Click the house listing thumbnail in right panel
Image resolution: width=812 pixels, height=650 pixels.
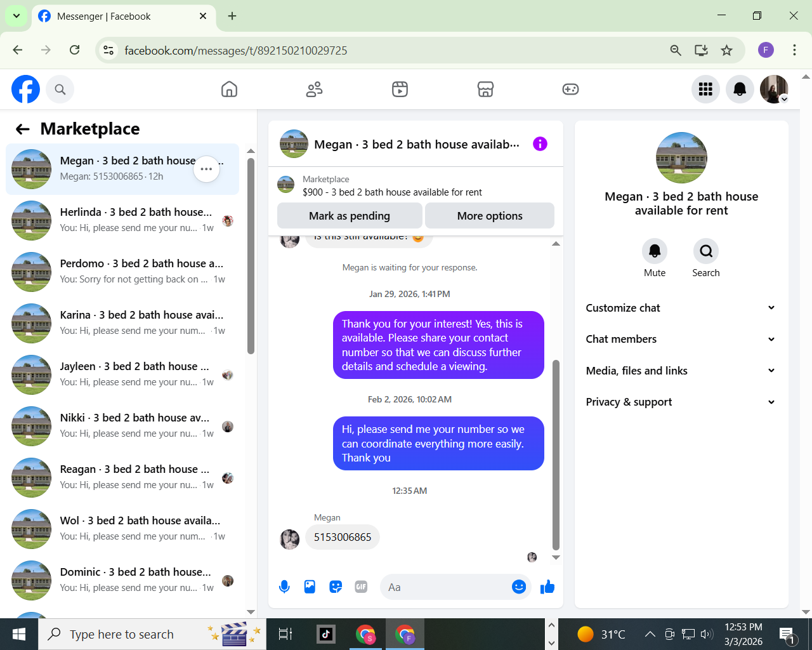point(681,157)
